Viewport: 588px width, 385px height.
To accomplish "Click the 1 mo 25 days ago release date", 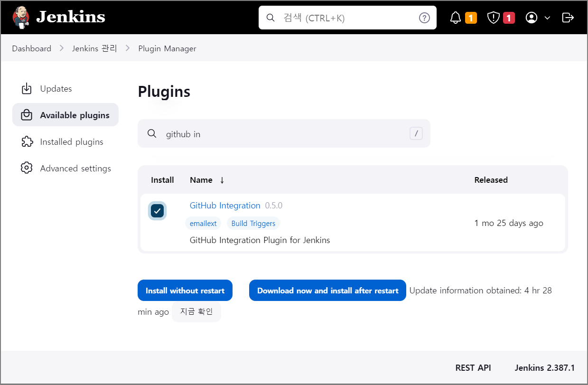I will tap(509, 223).
